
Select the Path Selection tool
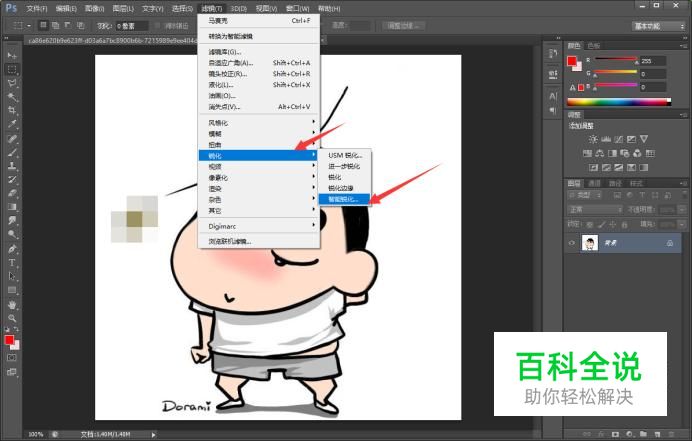pos(12,276)
